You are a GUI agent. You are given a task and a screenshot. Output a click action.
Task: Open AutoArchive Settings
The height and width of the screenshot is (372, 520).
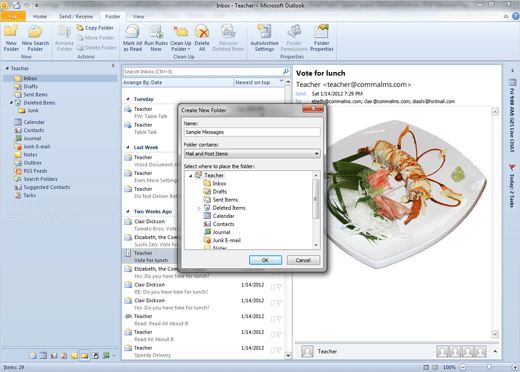tap(264, 38)
